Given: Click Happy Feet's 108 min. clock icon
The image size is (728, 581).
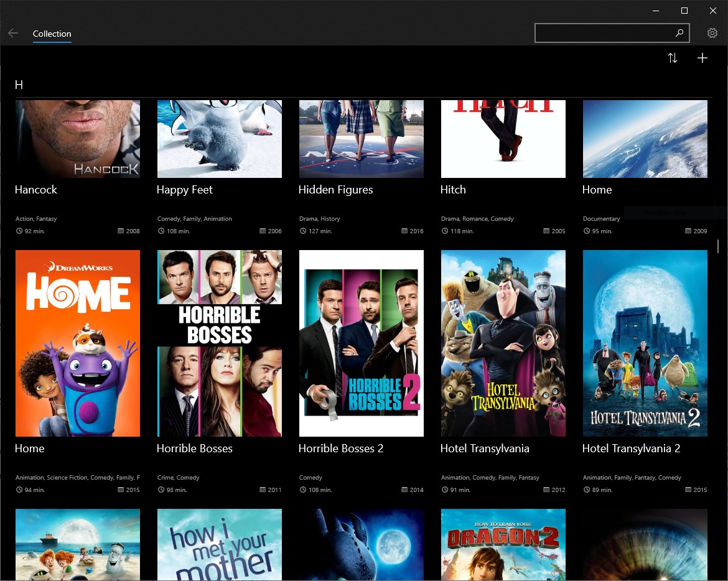Looking at the screenshot, I should [x=161, y=231].
